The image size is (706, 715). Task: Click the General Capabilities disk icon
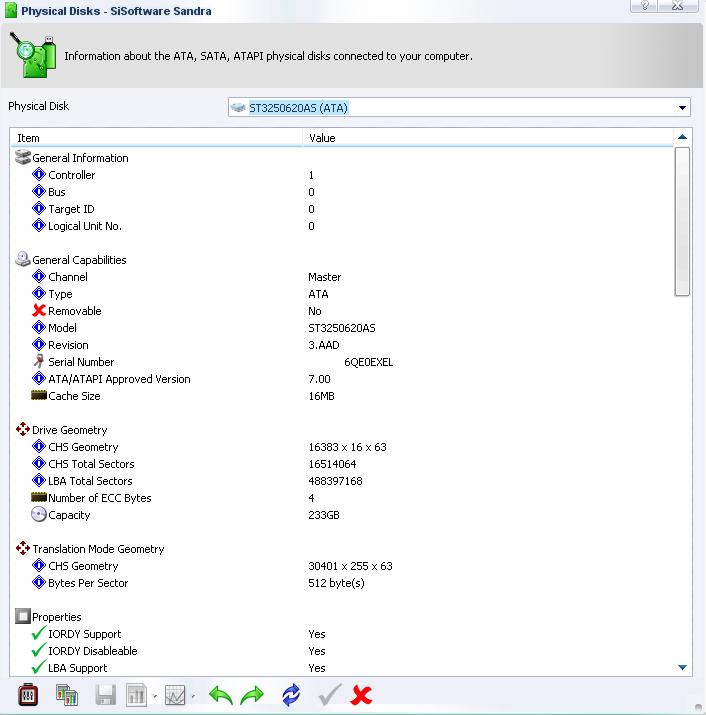(23, 259)
